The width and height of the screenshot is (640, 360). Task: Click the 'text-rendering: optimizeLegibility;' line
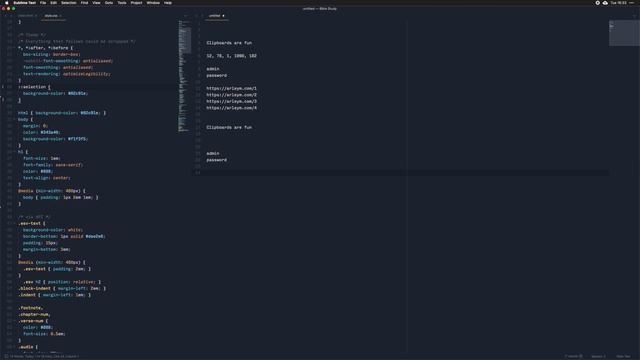pos(67,74)
